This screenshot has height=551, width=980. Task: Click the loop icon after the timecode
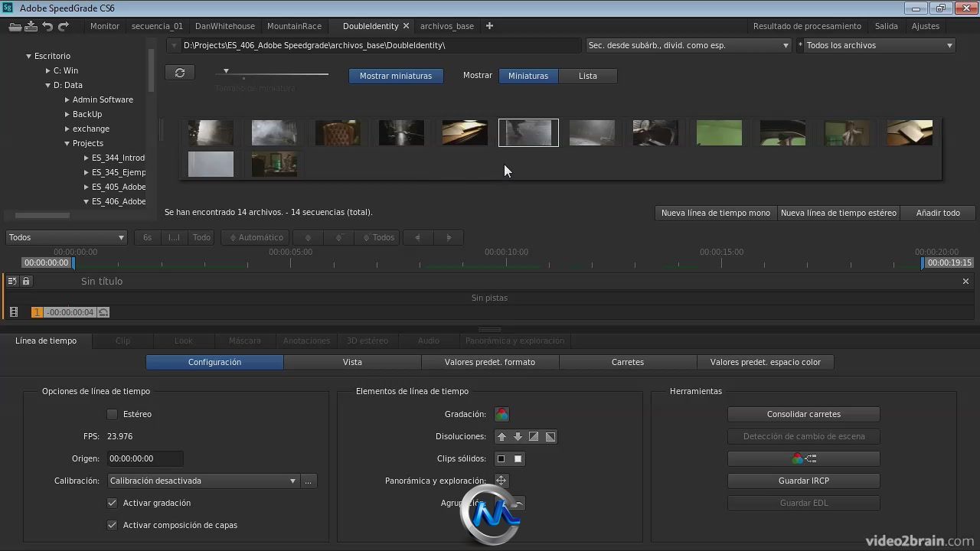pyautogui.click(x=103, y=312)
